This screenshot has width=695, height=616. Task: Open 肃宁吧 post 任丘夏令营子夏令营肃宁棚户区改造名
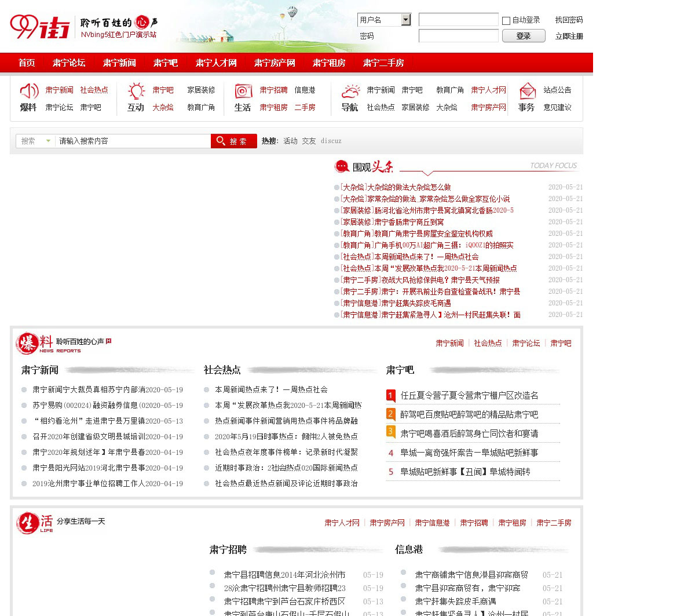pos(469,395)
